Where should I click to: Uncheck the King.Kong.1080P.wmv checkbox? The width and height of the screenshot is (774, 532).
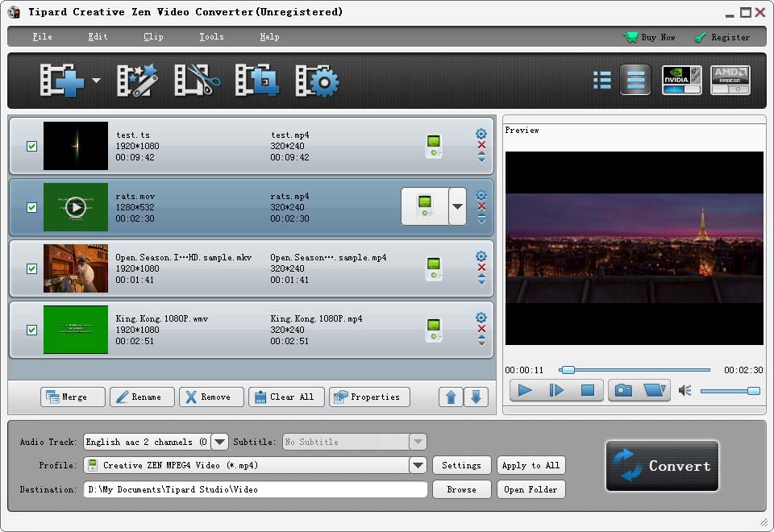[x=31, y=330]
